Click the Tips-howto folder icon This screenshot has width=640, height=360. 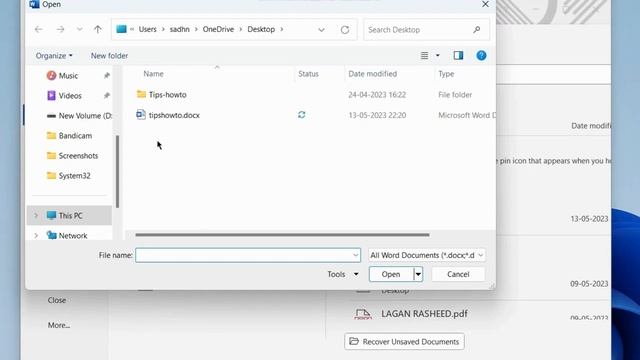(x=141, y=94)
